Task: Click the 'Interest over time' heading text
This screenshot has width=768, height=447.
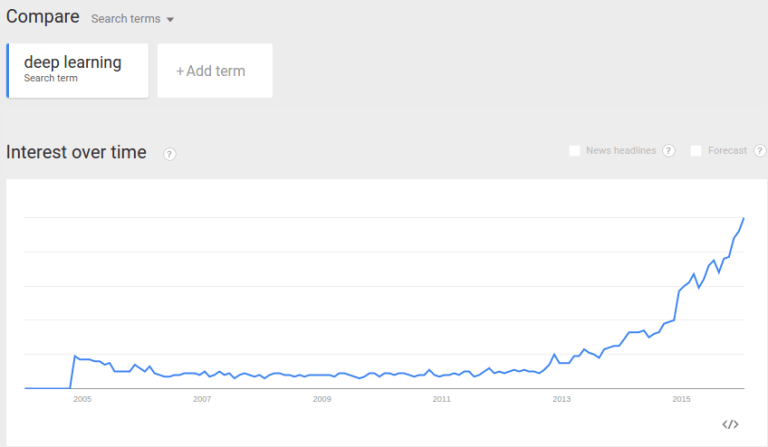Action: 77,153
